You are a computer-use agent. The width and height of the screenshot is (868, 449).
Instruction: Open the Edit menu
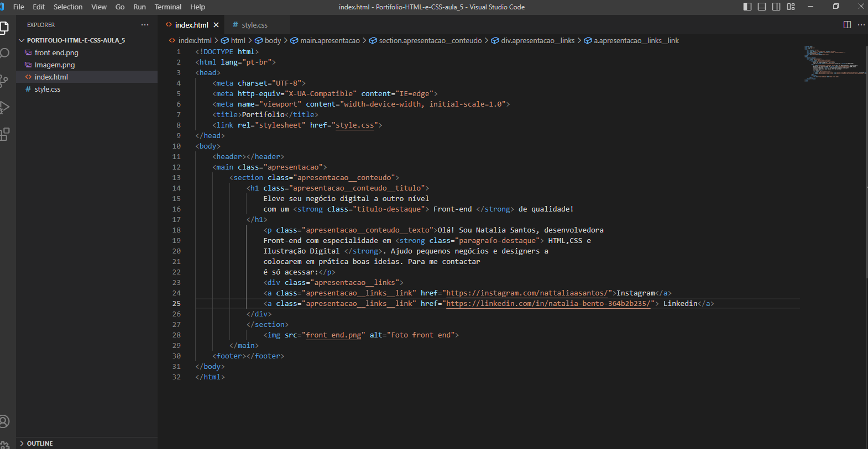click(x=39, y=7)
